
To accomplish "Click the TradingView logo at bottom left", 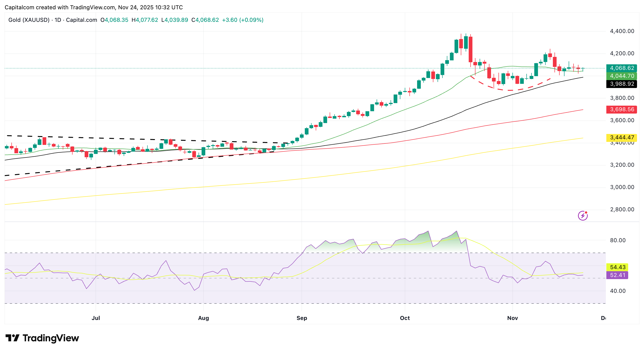I will (x=42, y=338).
